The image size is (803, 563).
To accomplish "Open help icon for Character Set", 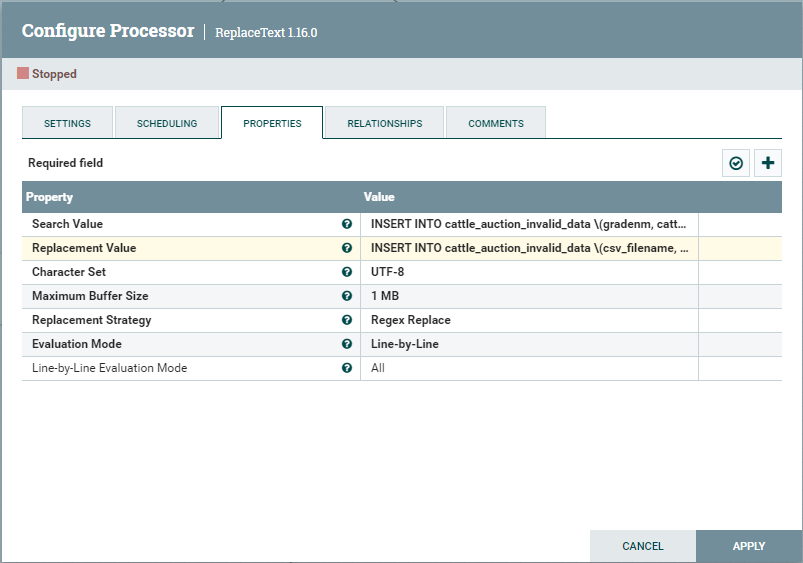I will [347, 272].
